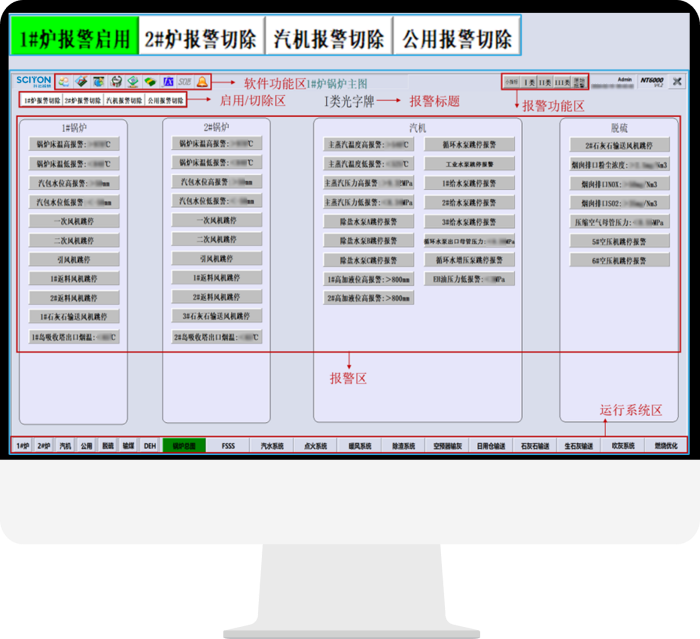
Task: Click the blue fx function icon
Action: point(168,81)
